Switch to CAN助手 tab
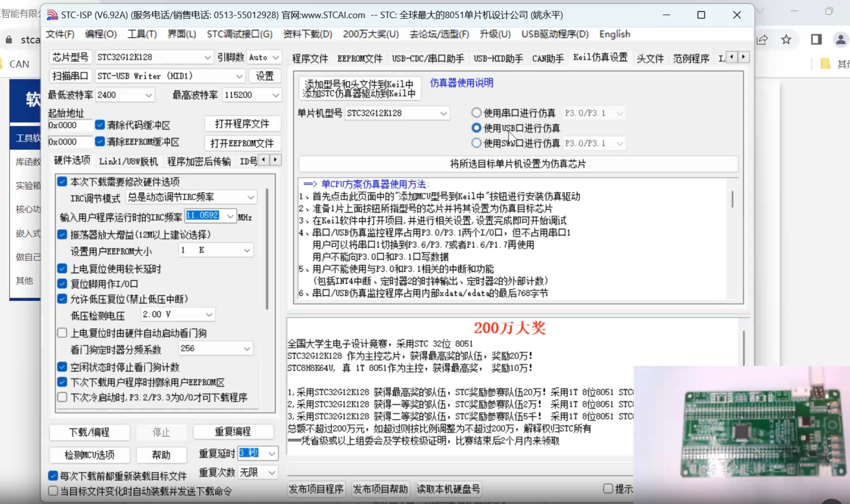Screen dimensions: 850x504 (x=548, y=58)
